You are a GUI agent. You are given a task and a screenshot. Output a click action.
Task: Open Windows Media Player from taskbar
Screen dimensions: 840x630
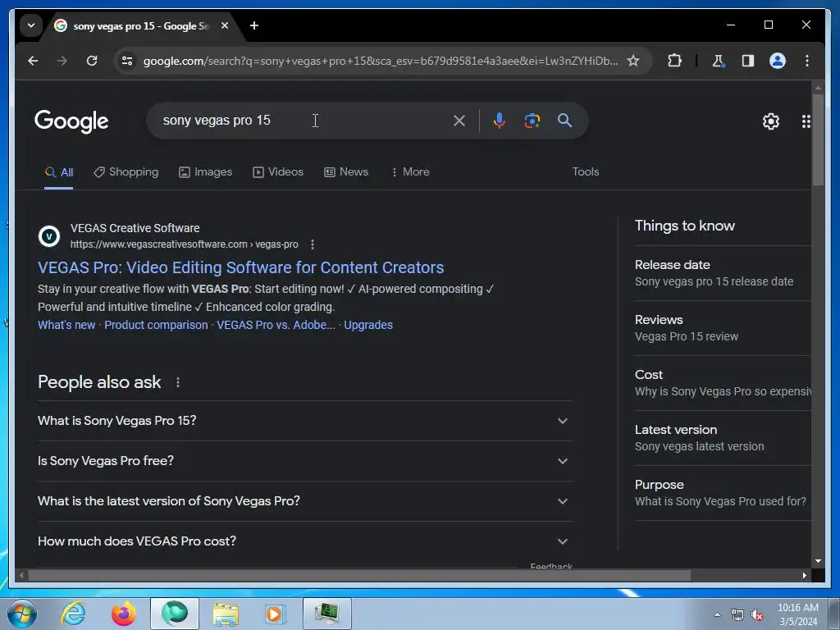276,614
